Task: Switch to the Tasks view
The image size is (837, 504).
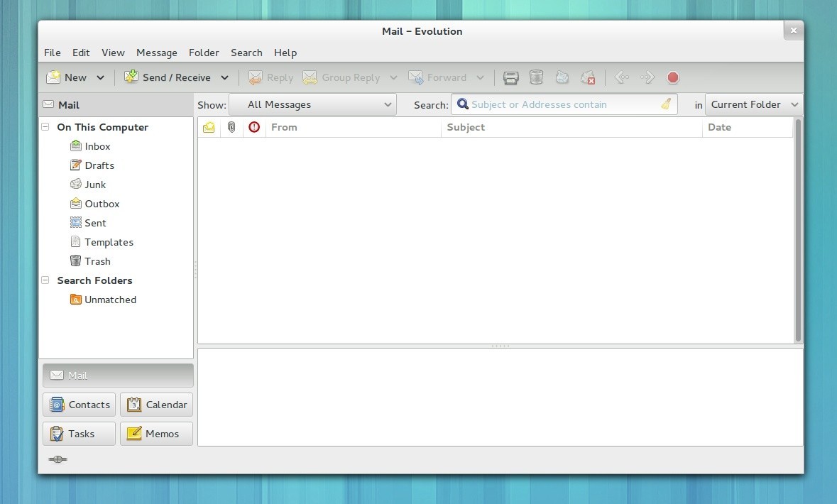Action: coord(79,434)
